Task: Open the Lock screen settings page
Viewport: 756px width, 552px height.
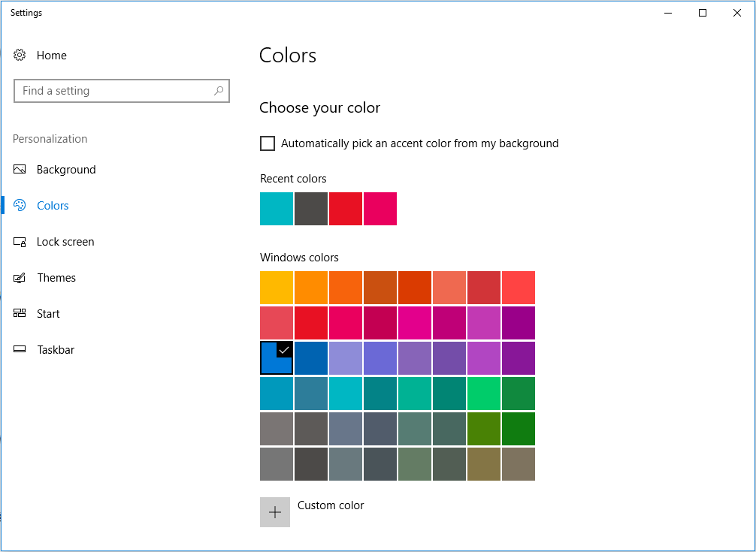Action: coord(65,242)
